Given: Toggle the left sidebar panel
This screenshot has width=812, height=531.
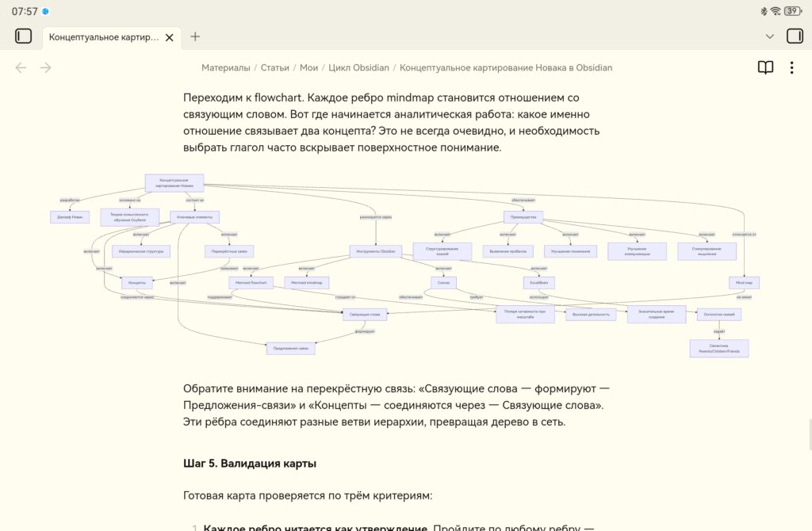Looking at the screenshot, I should point(23,36).
